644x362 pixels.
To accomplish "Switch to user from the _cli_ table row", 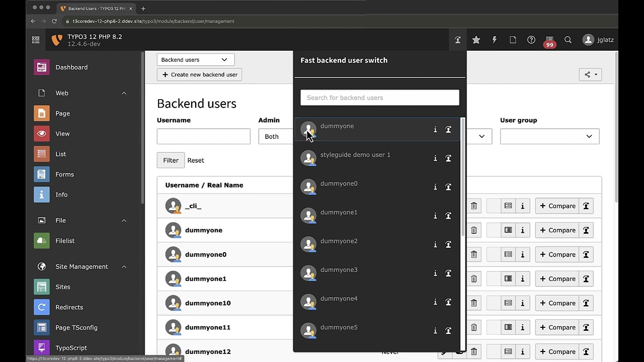I will 586,206.
